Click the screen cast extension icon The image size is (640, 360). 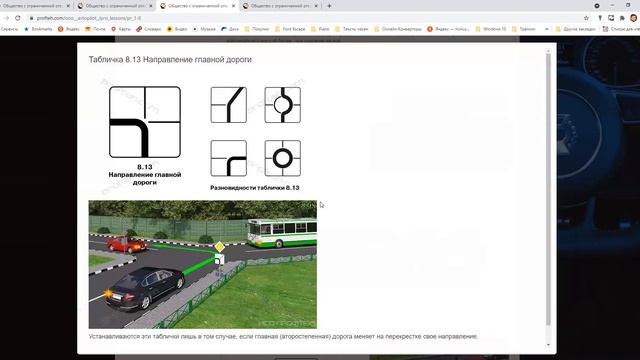(x=611, y=18)
